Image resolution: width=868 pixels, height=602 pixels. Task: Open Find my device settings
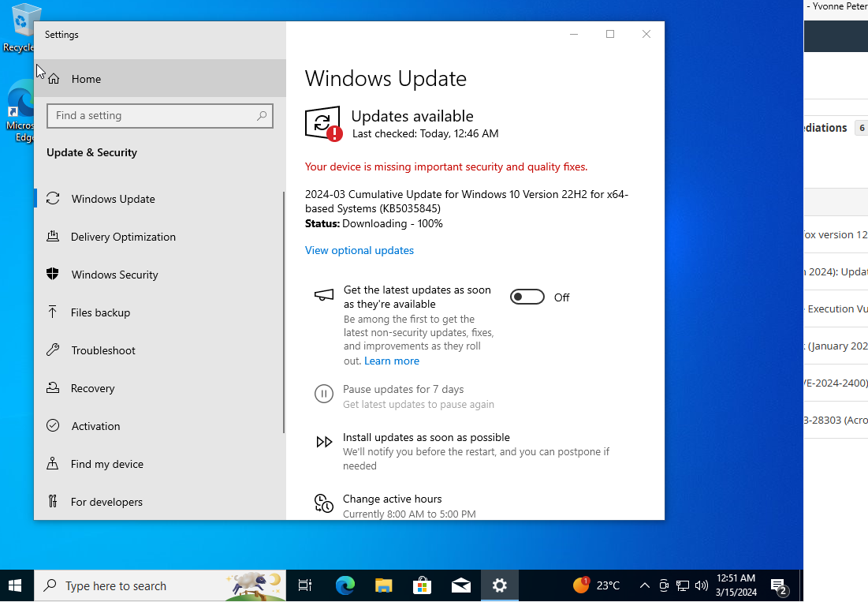click(160, 464)
